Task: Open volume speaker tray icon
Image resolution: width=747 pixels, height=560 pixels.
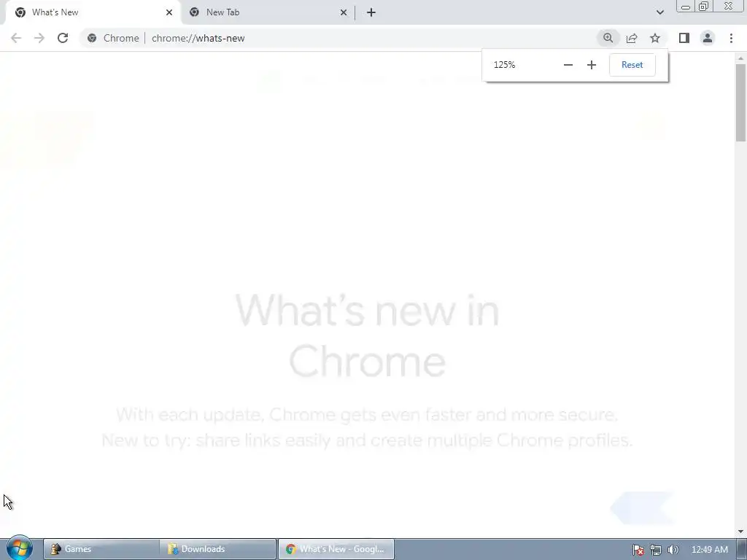Action: 673,550
